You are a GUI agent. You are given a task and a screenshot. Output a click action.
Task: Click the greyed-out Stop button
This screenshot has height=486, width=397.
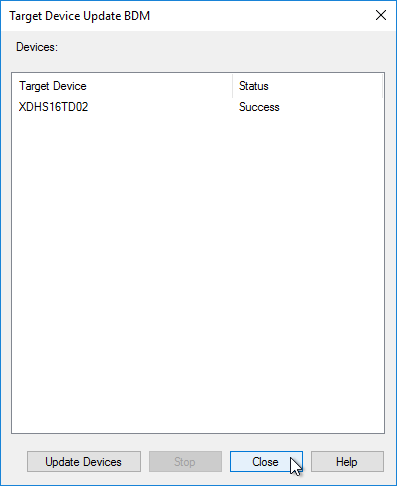pyautogui.click(x=185, y=462)
